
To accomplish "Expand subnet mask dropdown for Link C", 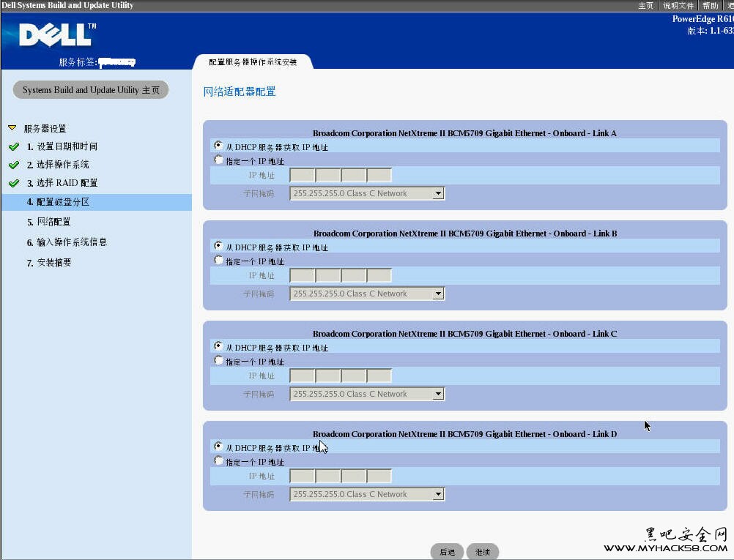I will pyautogui.click(x=438, y=395).
